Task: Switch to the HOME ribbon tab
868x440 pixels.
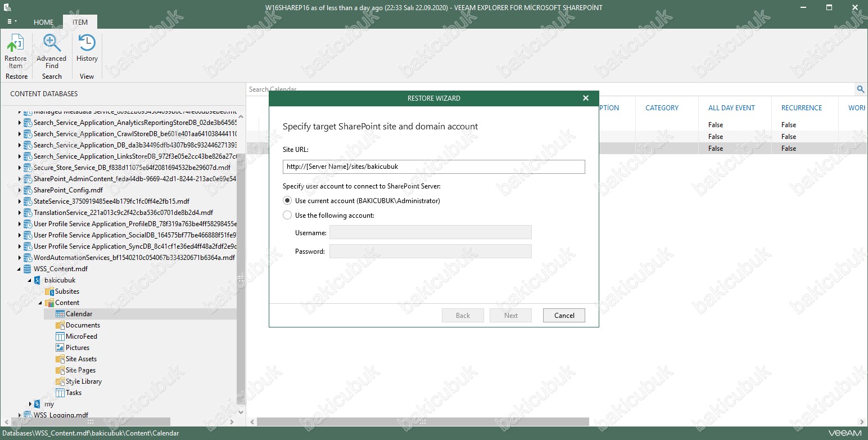Action: click(43, 22)
